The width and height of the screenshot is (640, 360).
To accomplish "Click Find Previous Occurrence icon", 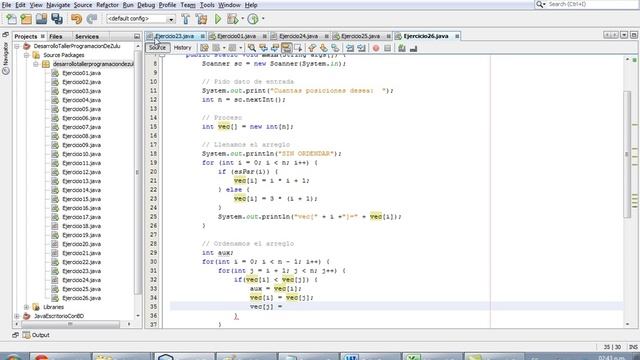I will 263,48.
